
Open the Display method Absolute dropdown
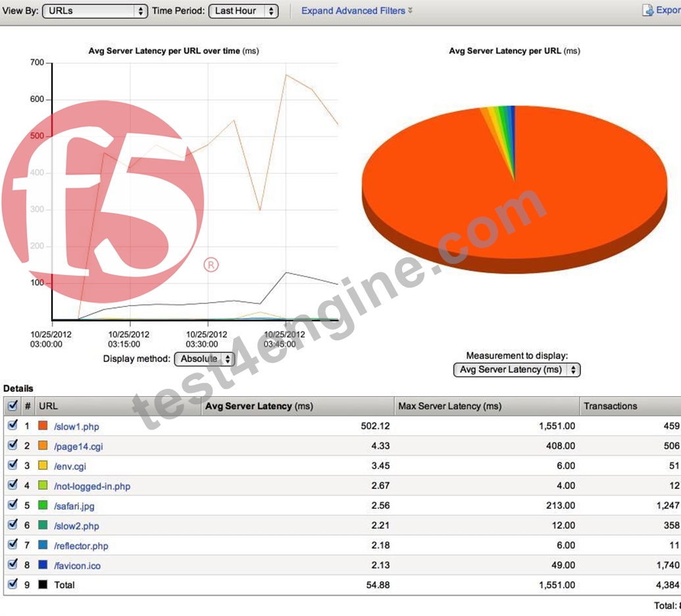205,359
